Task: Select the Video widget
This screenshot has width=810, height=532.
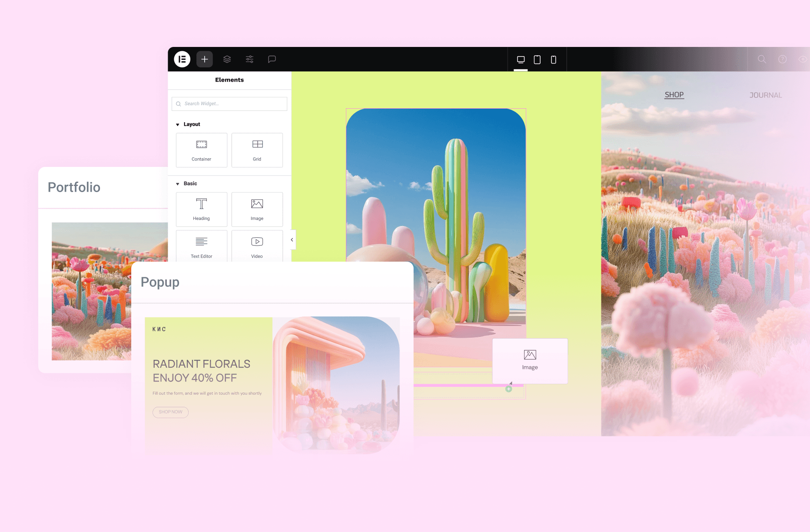Action: [257, 246]
